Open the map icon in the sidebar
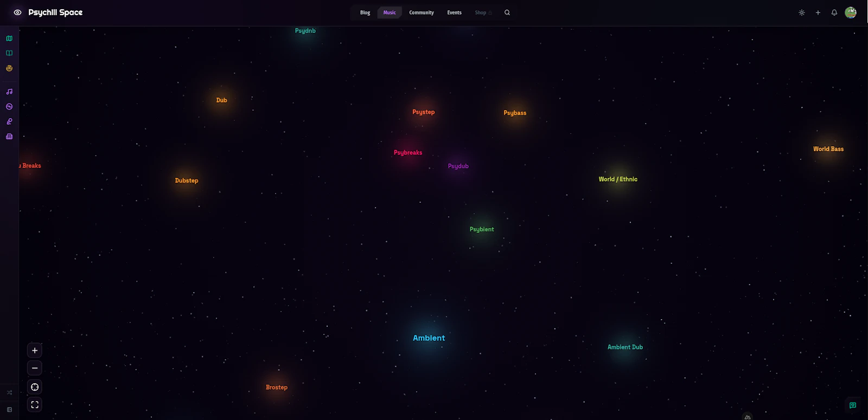868x420 pixels. 9,38
